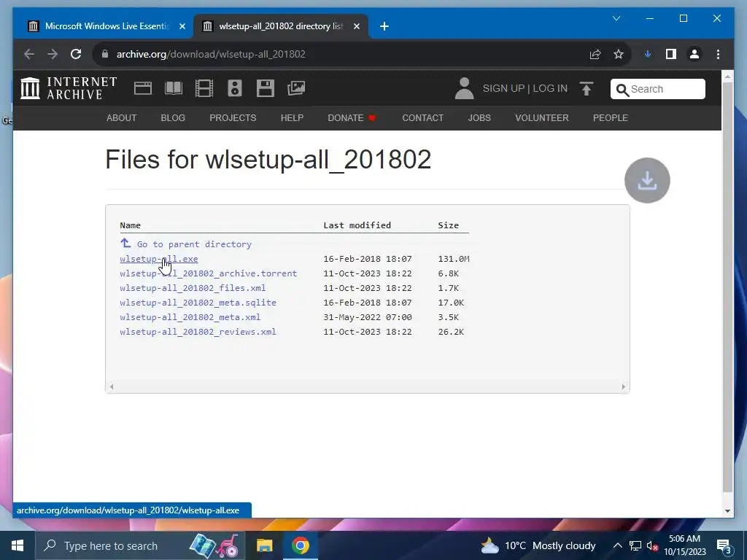Open the DONATE menu item
747x560 pixels.
[352, 117]
